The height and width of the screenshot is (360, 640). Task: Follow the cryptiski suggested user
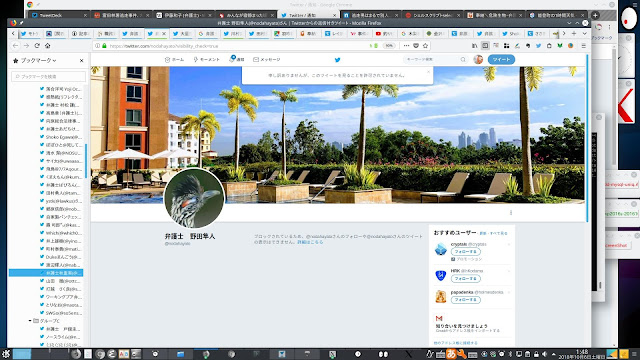[465, 251]
